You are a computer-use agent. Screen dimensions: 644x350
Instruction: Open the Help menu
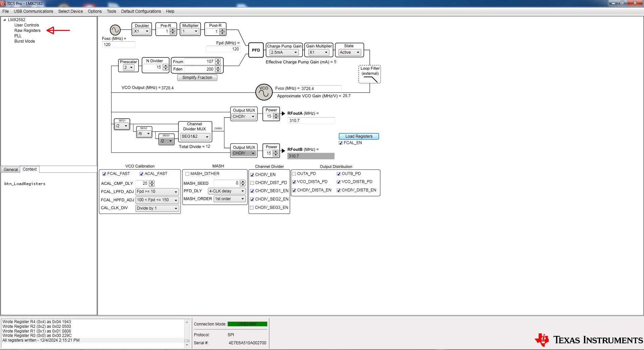click(x=170, y=11)
